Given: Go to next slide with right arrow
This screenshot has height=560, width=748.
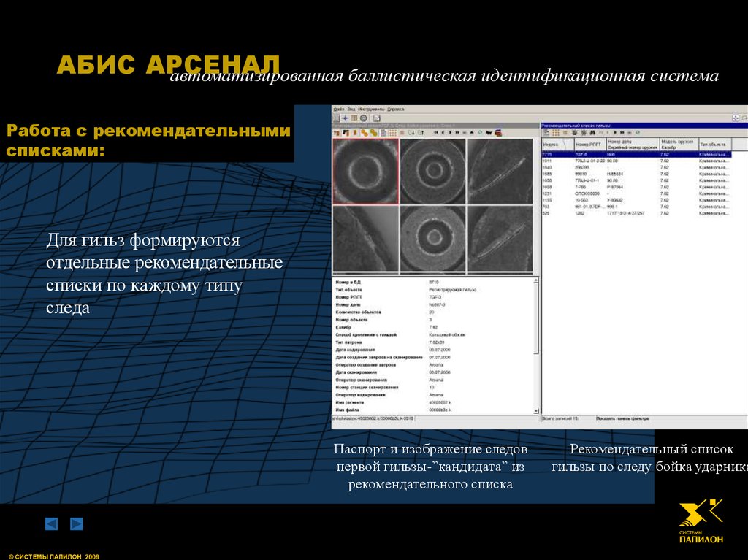Looking at the screenshot, I should [76, 523].
